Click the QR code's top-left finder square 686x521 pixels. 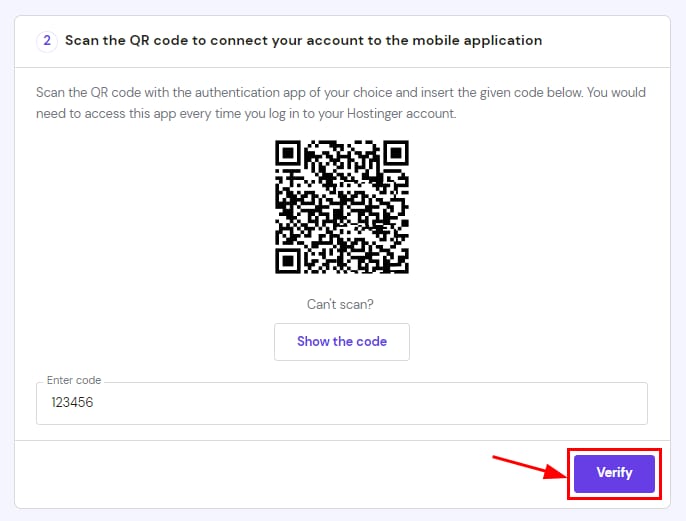pos(290,155)
